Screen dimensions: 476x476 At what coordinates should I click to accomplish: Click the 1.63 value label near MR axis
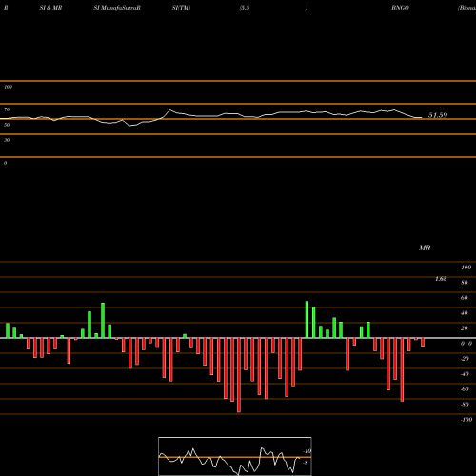pos(441,279)
